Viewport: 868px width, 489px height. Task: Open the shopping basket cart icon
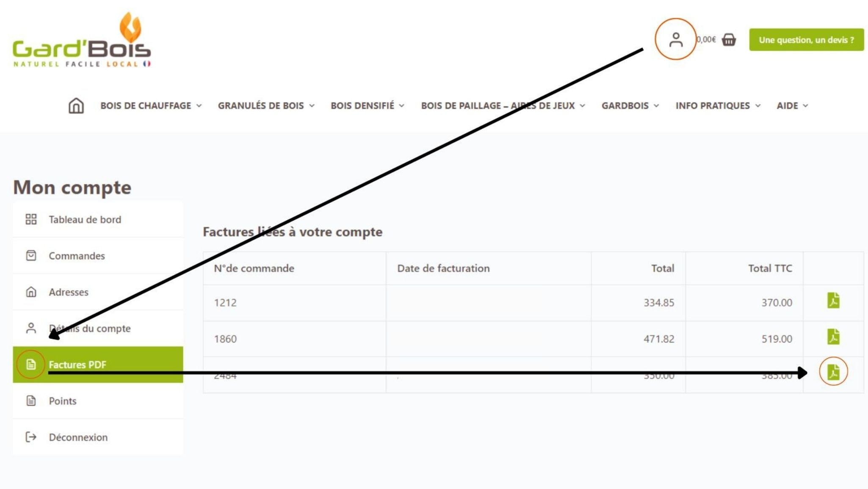729,40
